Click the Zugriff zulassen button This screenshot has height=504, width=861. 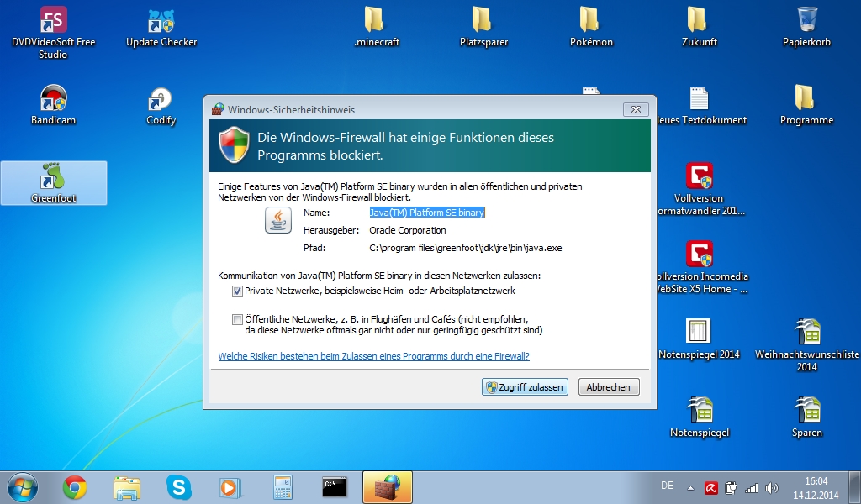[x=525, y=387]
